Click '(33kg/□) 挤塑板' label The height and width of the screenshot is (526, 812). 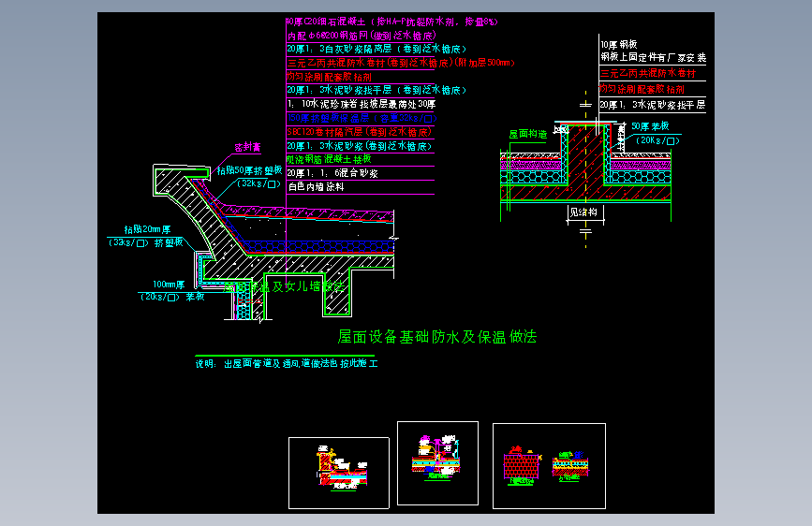145,242
